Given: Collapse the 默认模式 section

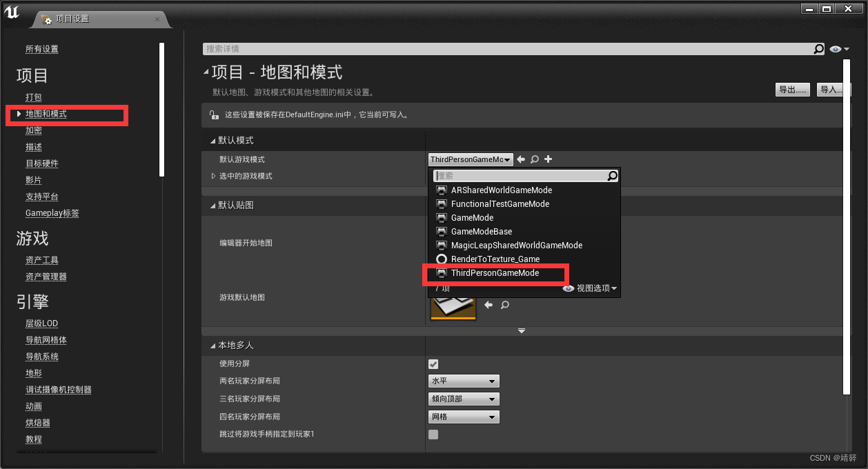Looking at the screenshot, I should (x=213, y=140).
